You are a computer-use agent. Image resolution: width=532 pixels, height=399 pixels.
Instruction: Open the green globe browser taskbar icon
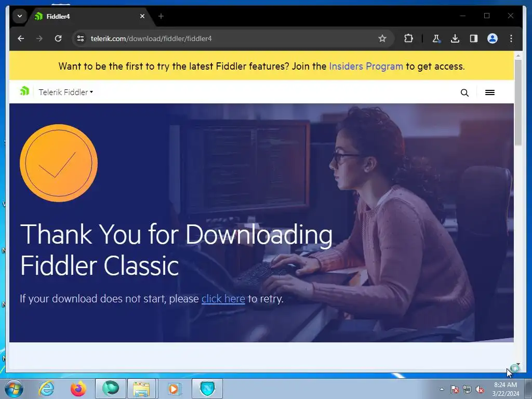coord(111,389)
